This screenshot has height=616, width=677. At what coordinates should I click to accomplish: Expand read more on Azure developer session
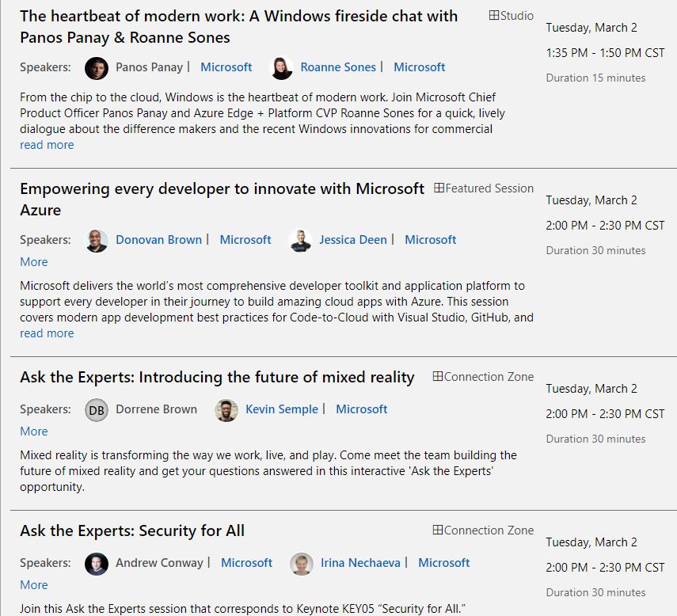pos(47,333)
